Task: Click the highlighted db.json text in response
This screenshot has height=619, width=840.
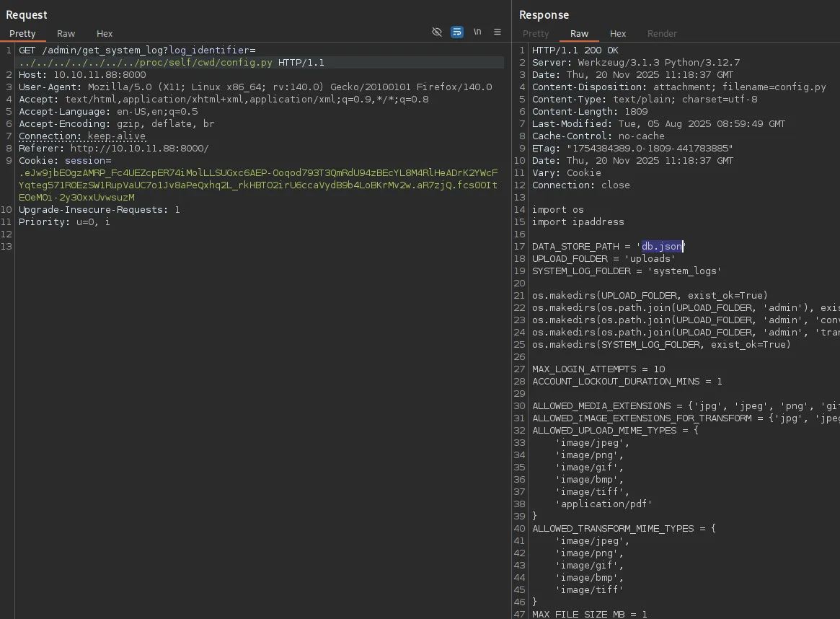Action: [x=661, y=247]
